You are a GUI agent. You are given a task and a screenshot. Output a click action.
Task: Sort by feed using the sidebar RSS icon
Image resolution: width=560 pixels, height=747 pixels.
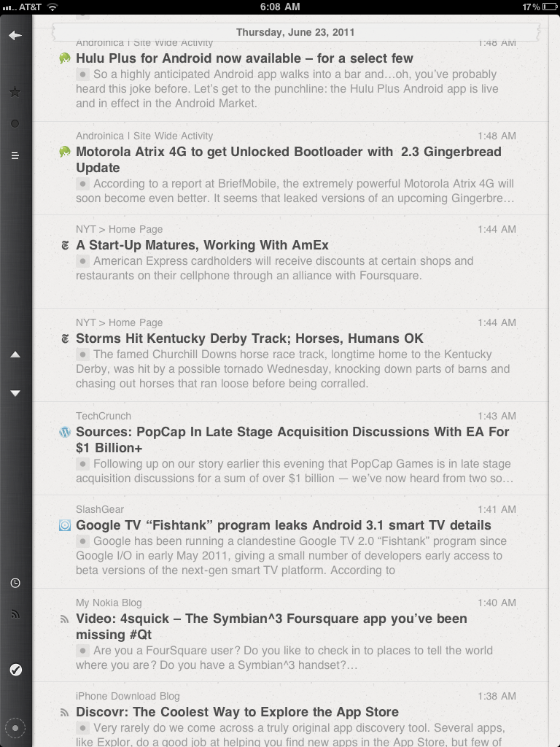(x=15, y=614)
